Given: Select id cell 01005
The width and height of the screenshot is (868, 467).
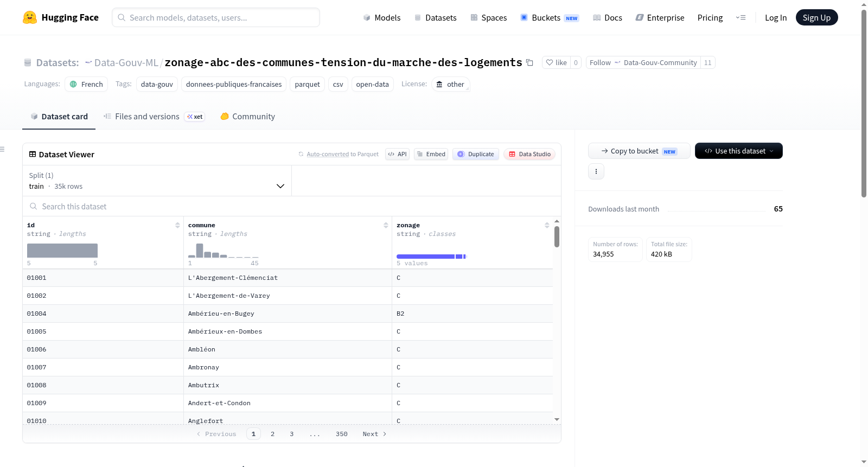Looking at the screenshot, I should (x=103, y=331).
